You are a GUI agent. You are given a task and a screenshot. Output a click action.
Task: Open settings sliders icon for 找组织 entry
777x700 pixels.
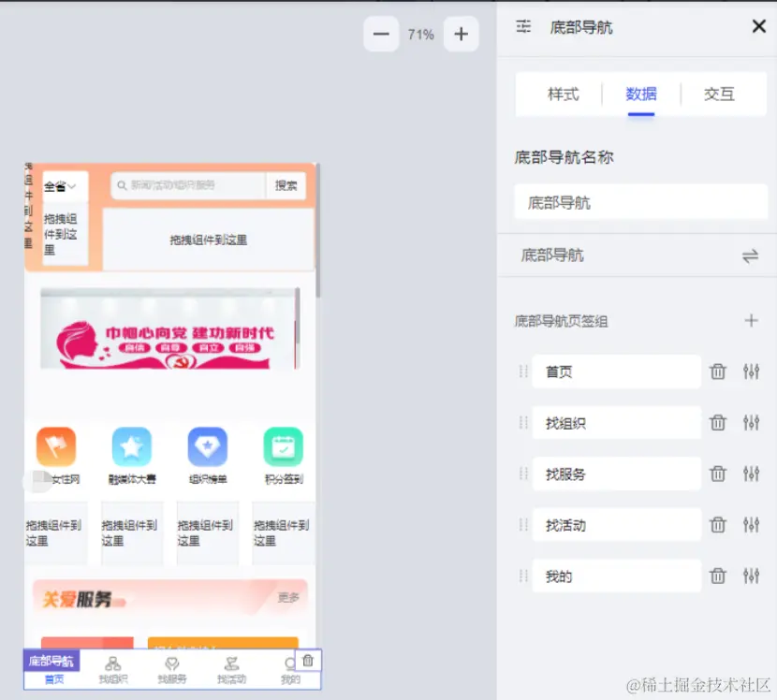pos(752,422)
